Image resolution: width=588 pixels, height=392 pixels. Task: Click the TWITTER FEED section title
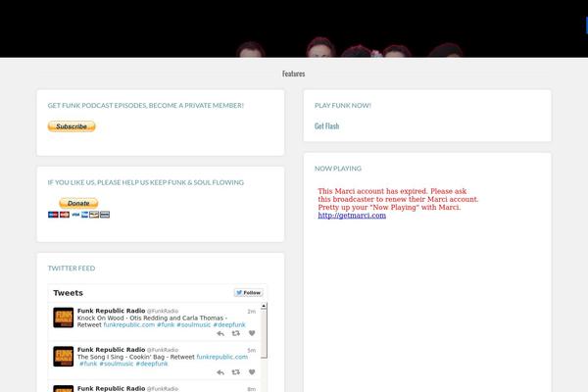pos(72,269)
